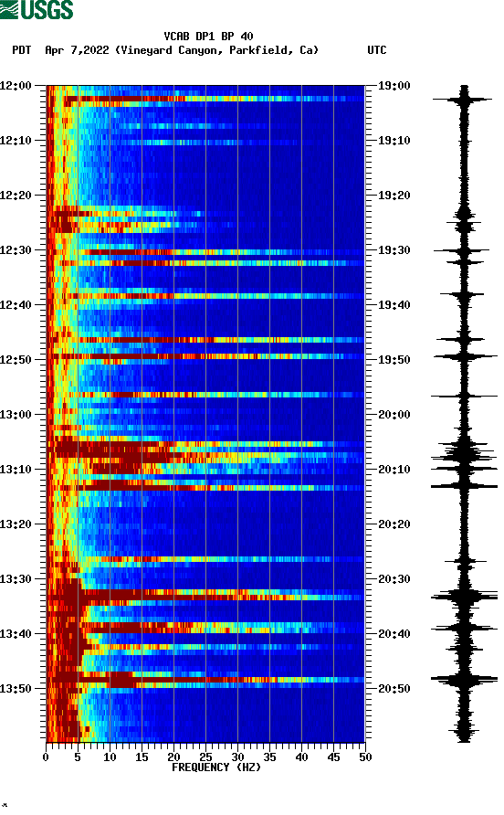The height and width of the screenshot is (815, 504).
Task: Select the title text 'VCAB DP1 BP 40'
Action: [x=208, y=37]
